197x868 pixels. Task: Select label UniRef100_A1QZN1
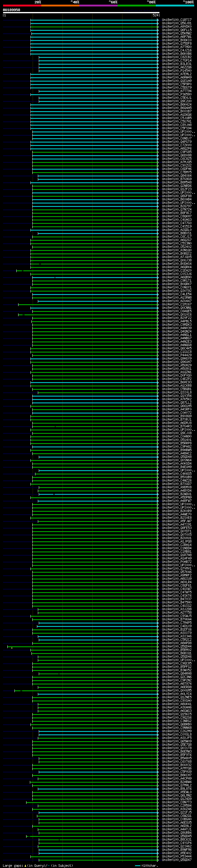click(x=177, y=372)
